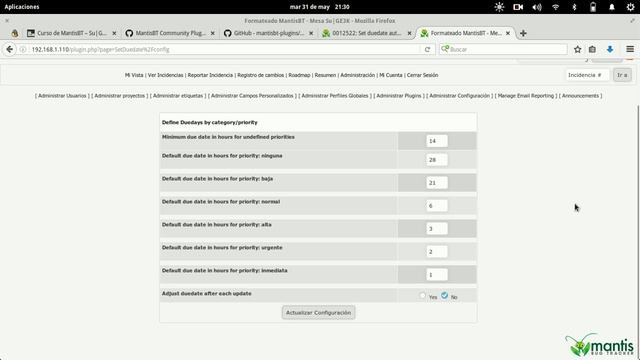Open a new tab with the plus button
Image resolution: width=640 pixels, height=360 pixels.
click(523, 33)
